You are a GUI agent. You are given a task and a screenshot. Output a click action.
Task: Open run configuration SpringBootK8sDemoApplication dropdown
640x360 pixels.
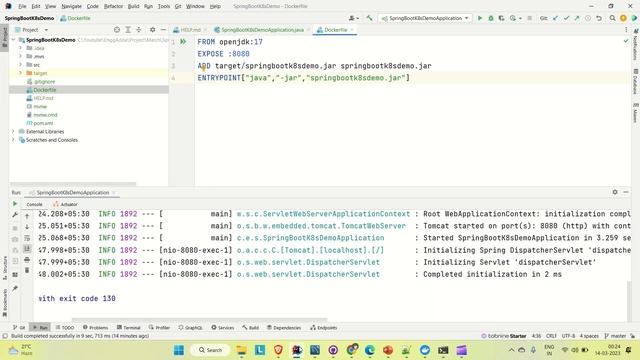[424, 18]
